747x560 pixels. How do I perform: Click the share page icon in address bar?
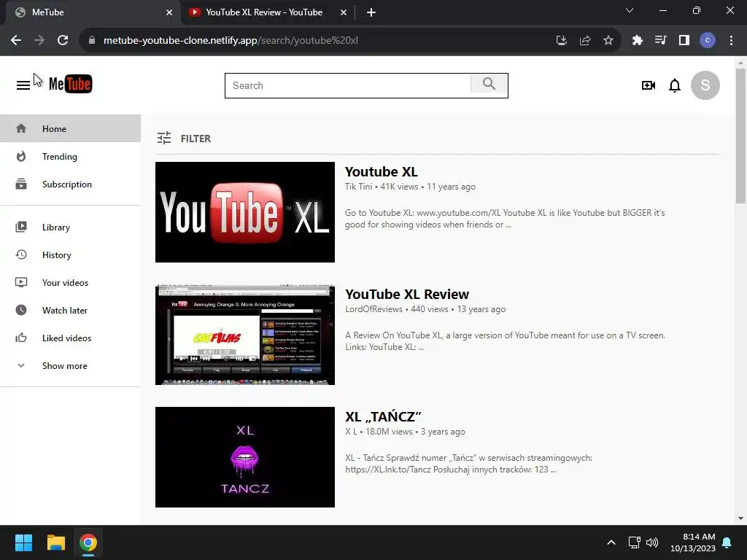(x=585, y=41)
